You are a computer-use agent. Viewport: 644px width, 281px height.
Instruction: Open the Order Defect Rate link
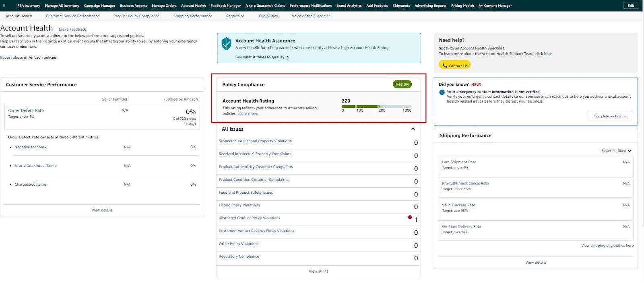click(x=26, y=111)
